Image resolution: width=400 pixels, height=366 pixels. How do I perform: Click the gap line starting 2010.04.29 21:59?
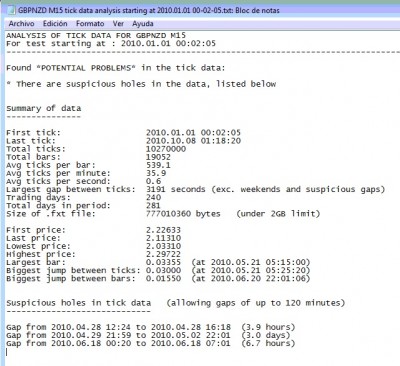click(148, 335)
